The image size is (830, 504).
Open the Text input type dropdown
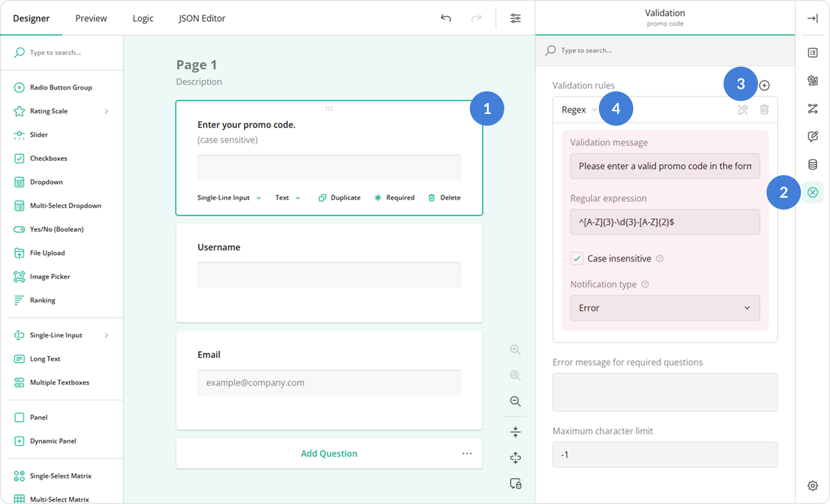(287, 197)
